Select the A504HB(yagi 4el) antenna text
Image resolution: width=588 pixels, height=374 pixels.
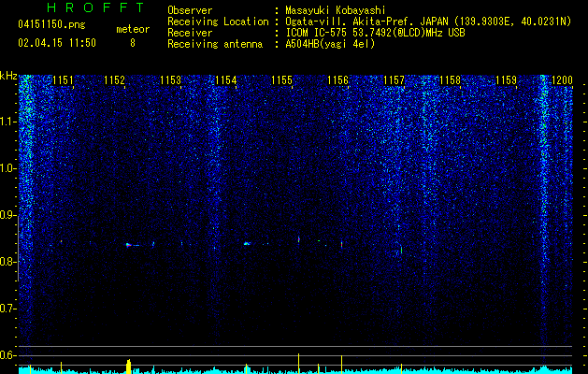[330, 44]
